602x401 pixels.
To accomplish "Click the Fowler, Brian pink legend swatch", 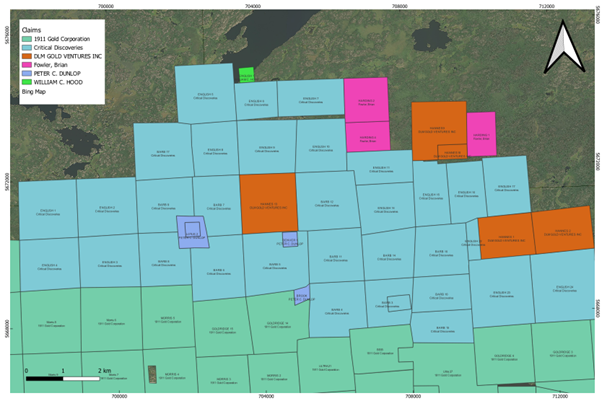I will pyautogui.click(x=27, y=63).
